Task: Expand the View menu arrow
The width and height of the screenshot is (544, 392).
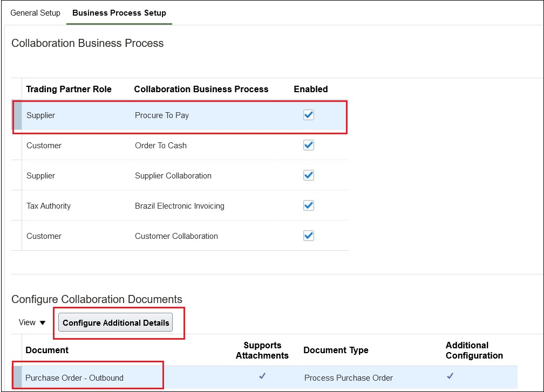Action: pyautogui.click(x=42, y=322)
